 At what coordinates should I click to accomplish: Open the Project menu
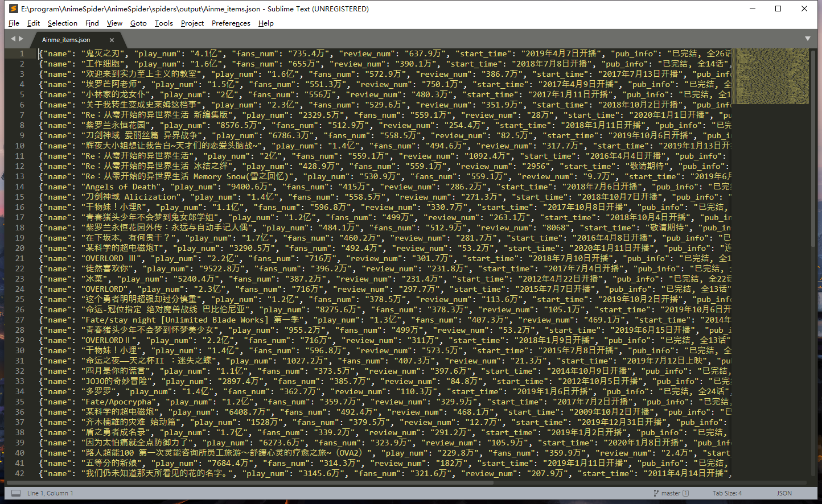coord(192,23)
